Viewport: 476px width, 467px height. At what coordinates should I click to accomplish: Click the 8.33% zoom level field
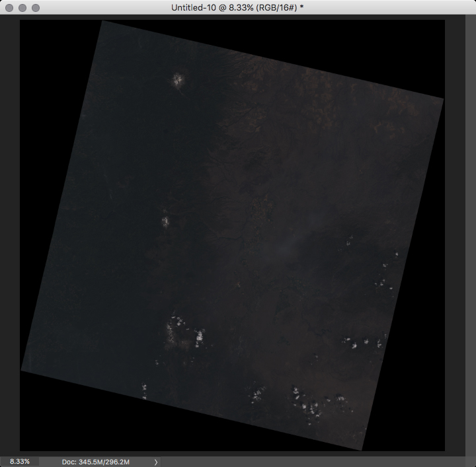point(20,461)
